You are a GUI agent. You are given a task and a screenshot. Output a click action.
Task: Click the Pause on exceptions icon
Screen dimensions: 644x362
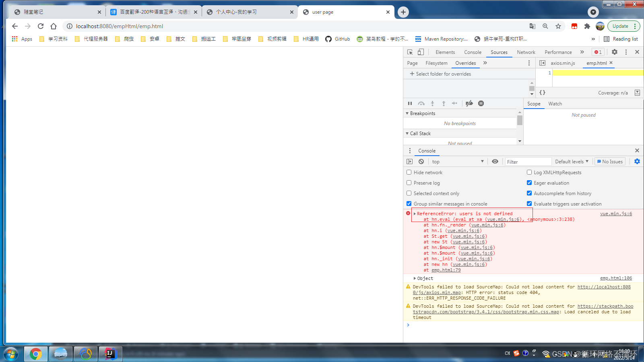click(x=481, y=103)
